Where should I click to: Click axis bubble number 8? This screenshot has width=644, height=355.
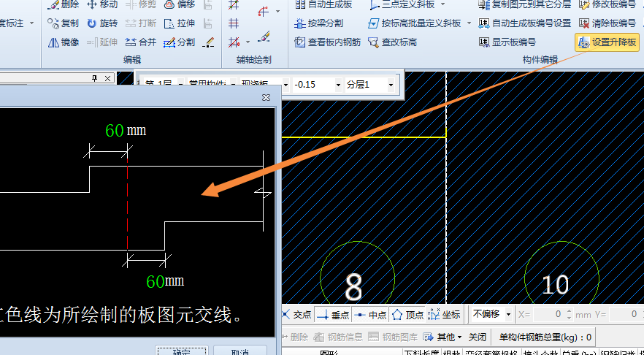click(353, 286)
